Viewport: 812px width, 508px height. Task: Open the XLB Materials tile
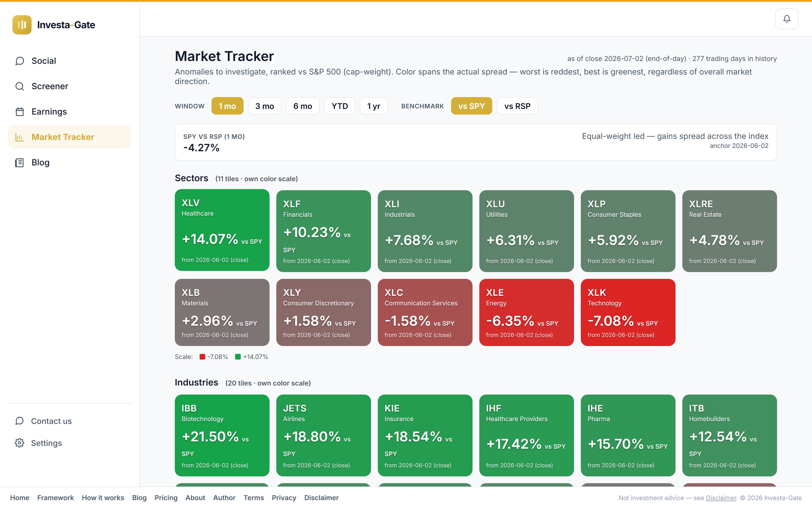[222, 312]
